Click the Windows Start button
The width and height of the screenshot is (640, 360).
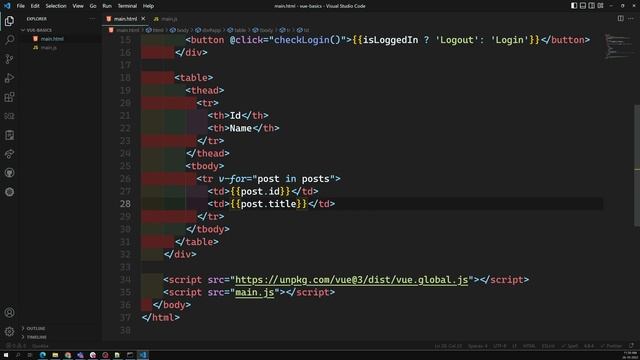coord(6,355)
